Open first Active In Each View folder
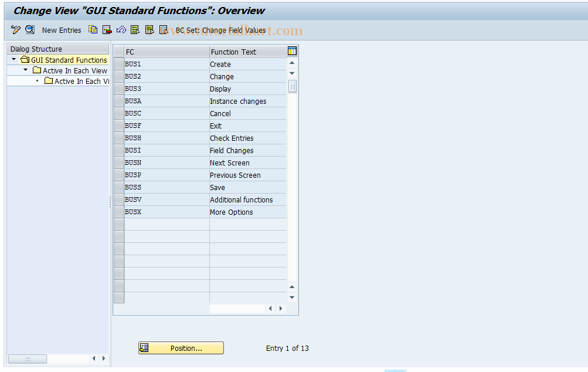 pyautogui.click(x=70, y=70)
